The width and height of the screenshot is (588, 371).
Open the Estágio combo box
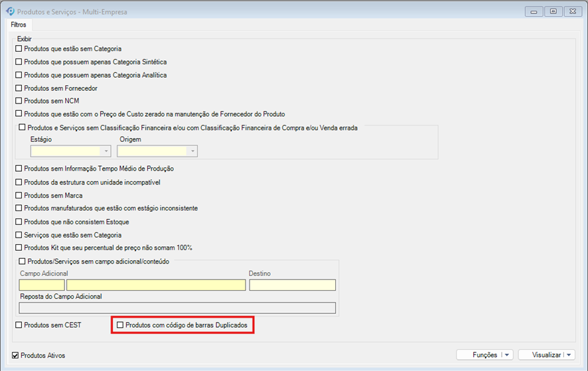tap(70, 151)
